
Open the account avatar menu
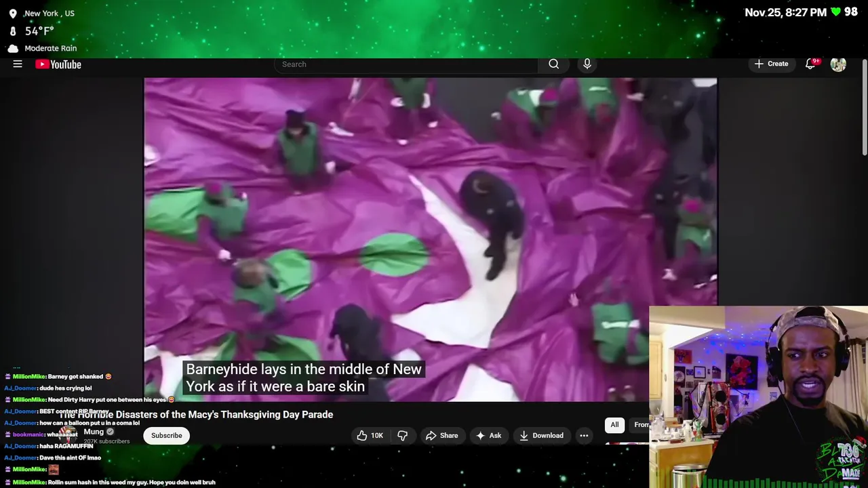click(838, 64)
